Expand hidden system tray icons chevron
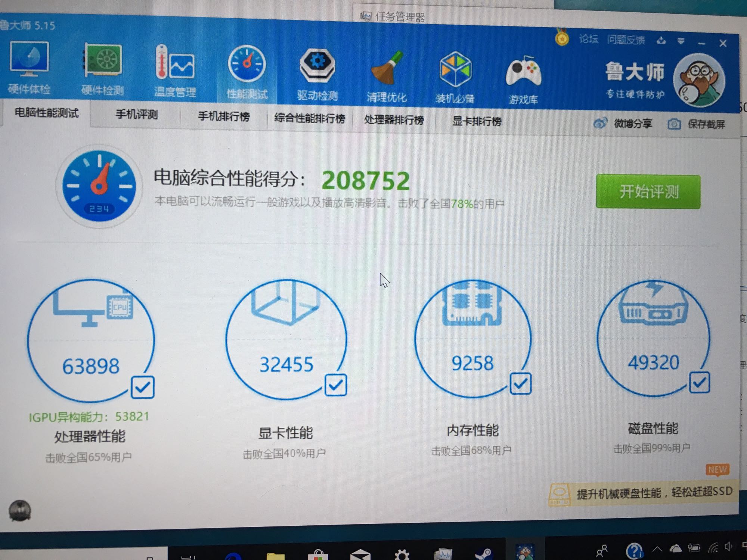This screenshot has width=747, height=560. click(657, 549)
